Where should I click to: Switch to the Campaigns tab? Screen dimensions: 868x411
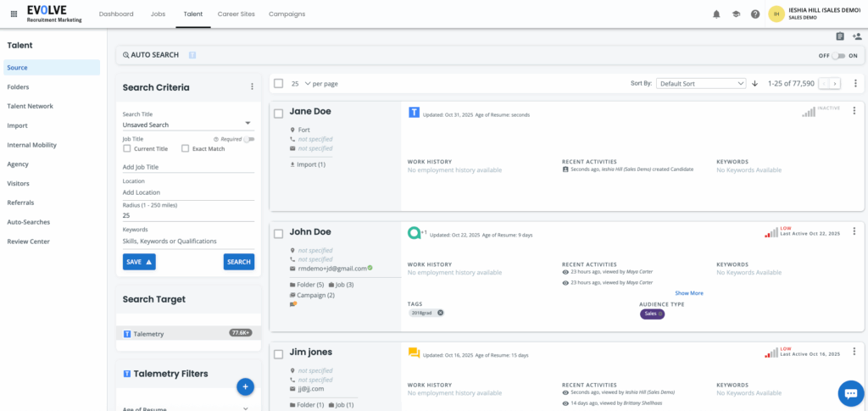(x=287, y=14)
